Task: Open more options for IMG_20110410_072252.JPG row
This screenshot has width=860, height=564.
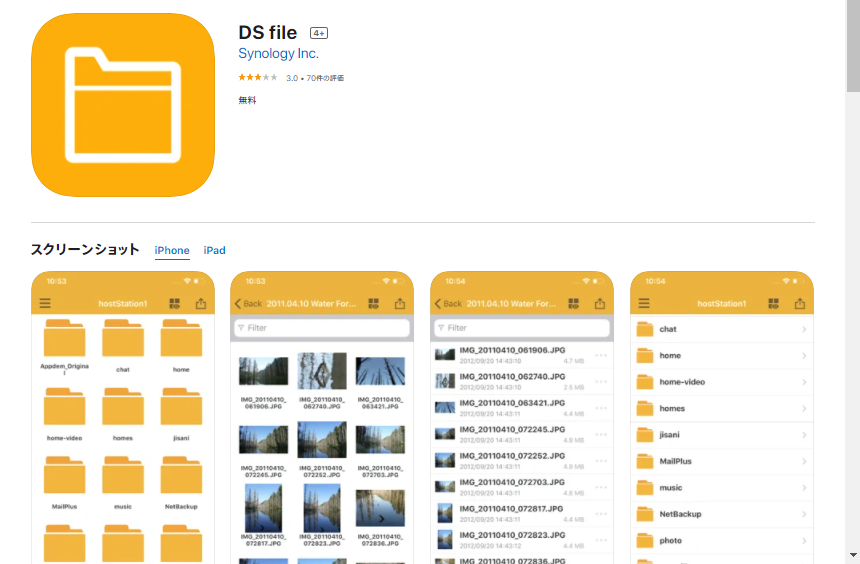Action: pyautogui.click(x=601, y=461)
